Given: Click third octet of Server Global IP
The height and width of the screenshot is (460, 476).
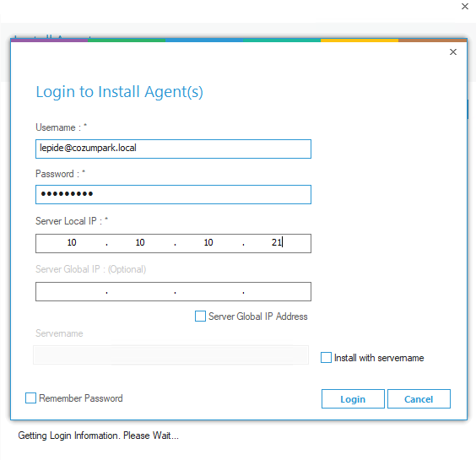Looking at the screenshot, I should point(208,292).
